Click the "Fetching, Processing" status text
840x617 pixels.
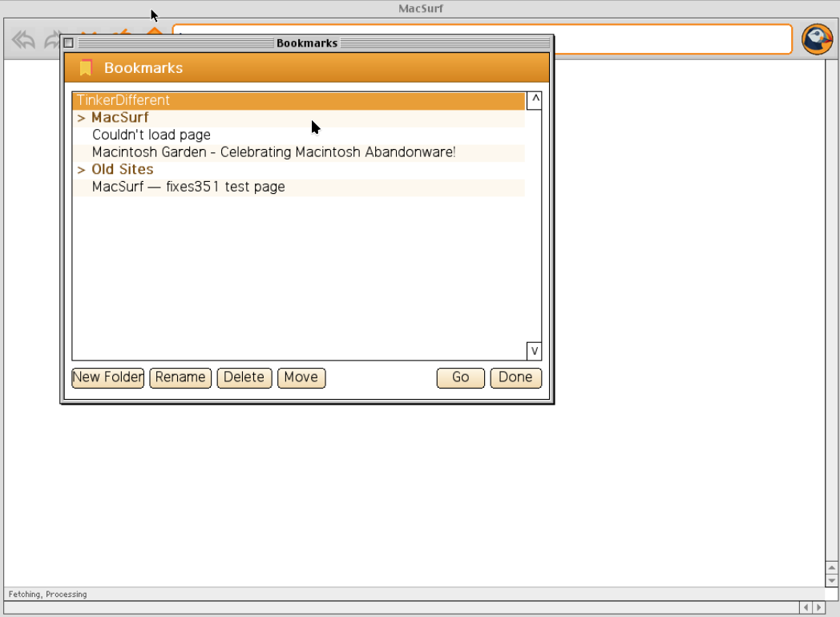47,594
